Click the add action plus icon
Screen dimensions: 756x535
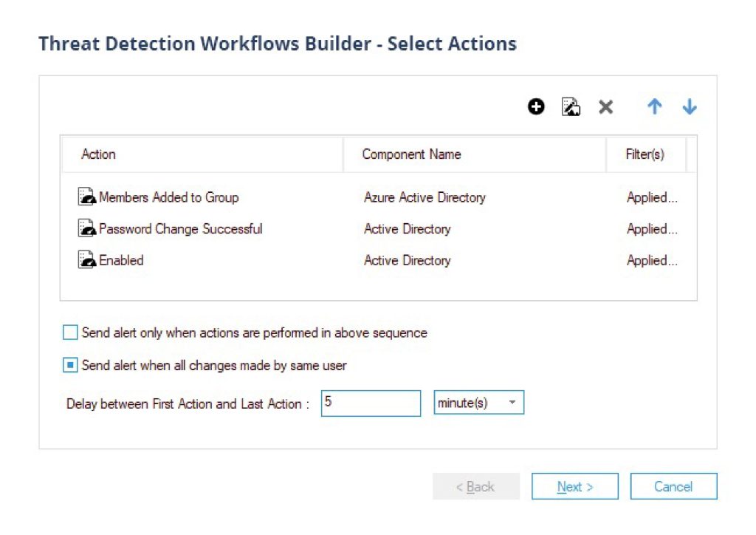(536, 106)
